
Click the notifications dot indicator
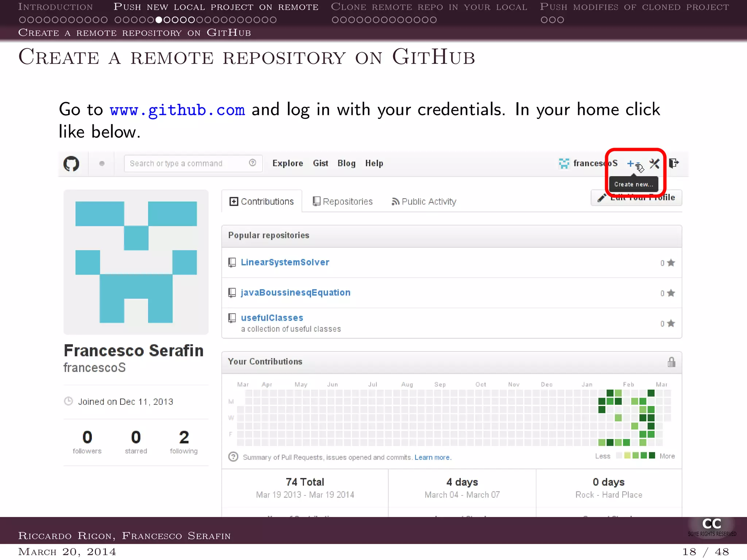[x=102, y=163]
